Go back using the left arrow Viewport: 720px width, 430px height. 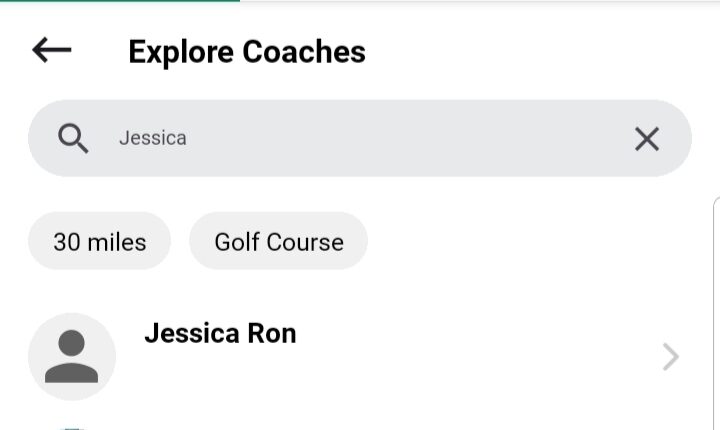click(x=52, y=50)
